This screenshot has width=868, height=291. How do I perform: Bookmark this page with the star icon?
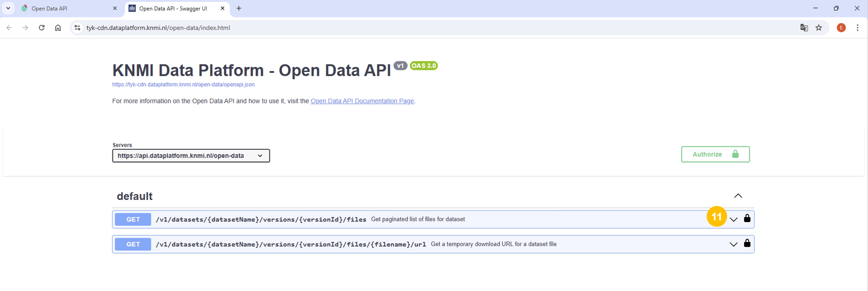(819, 28)
